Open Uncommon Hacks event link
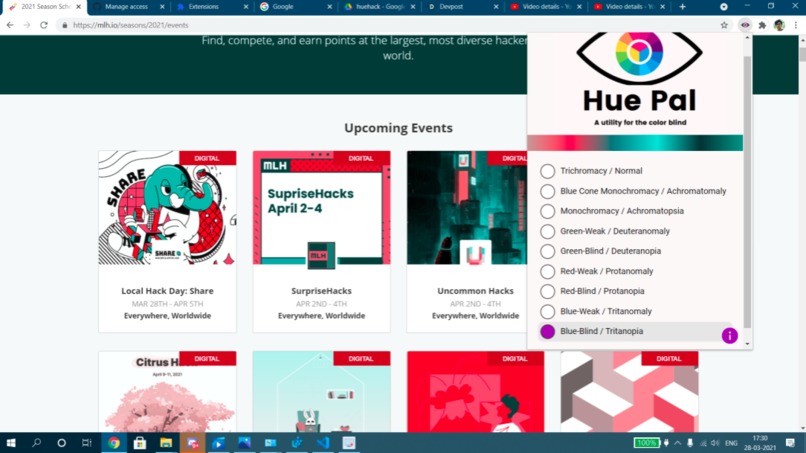The image size is (806, 453). coord(475,291)
